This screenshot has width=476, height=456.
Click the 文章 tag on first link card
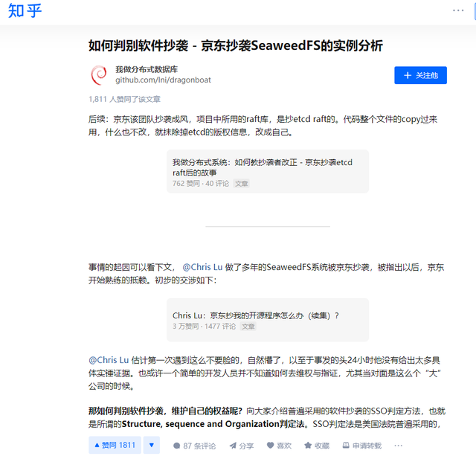pyautogui.click(x=242, y=183)
